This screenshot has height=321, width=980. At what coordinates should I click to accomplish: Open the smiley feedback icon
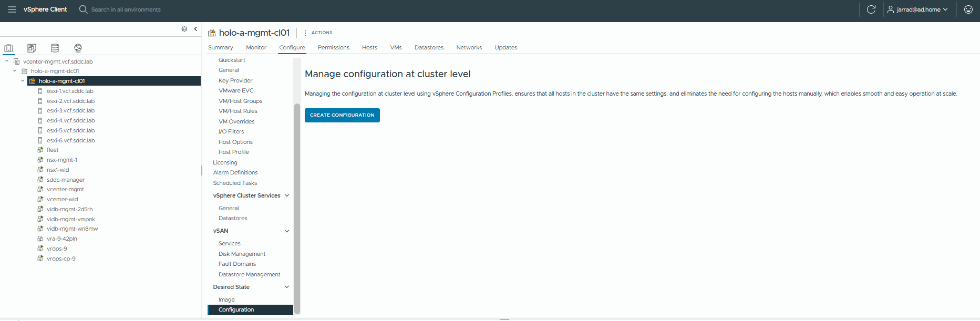point(968,9)
